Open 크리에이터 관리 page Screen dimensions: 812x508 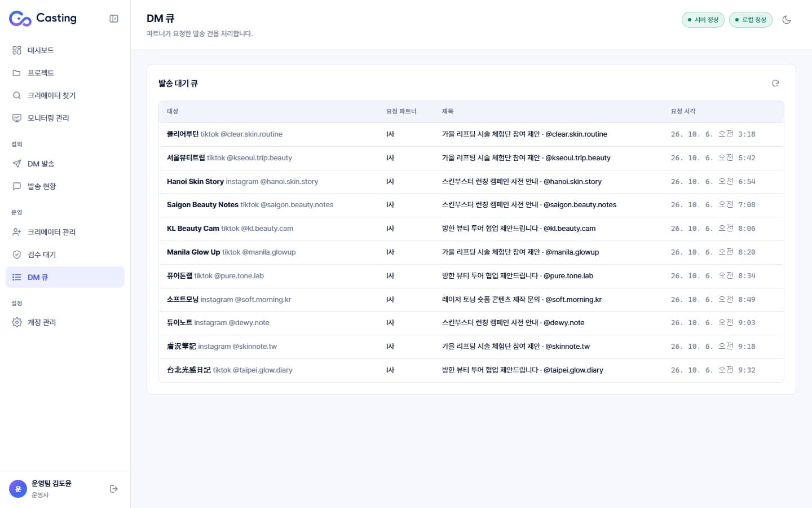click(65, 232)
